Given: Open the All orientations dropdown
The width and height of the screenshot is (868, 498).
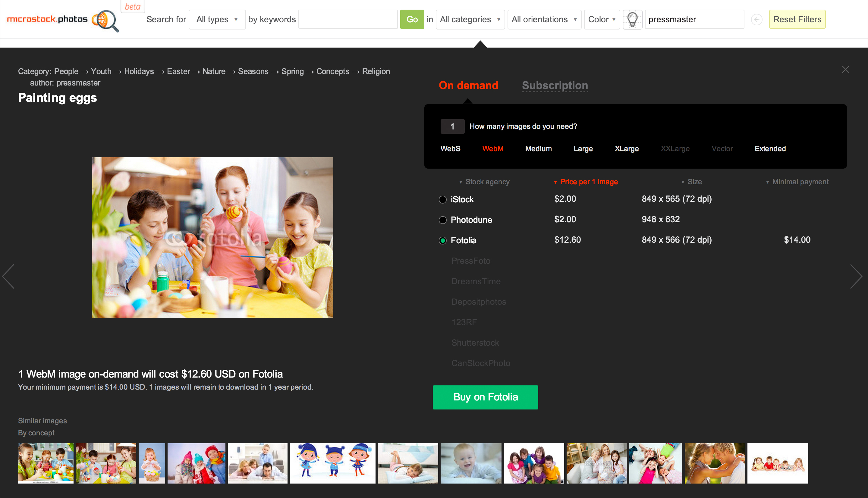Looking at the screenshot, I should click(544, 20).
